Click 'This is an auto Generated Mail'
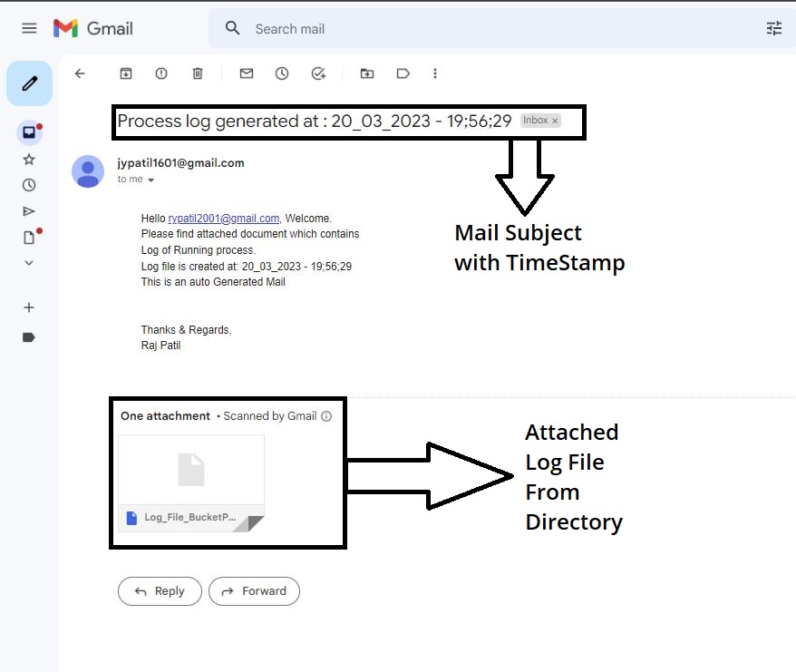The height and width of the screenshot is (672, 796). tap(213, 282)
